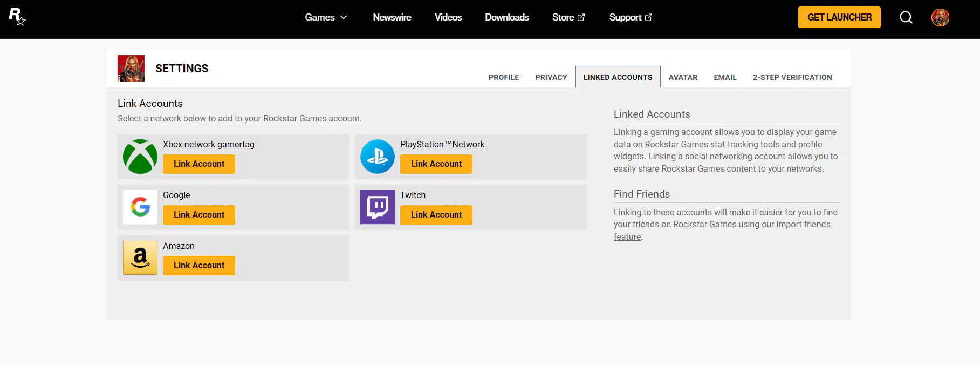980x365 pixels.
Task: Click the 'Twitch' network label
Action: click(x=413, y=195)
